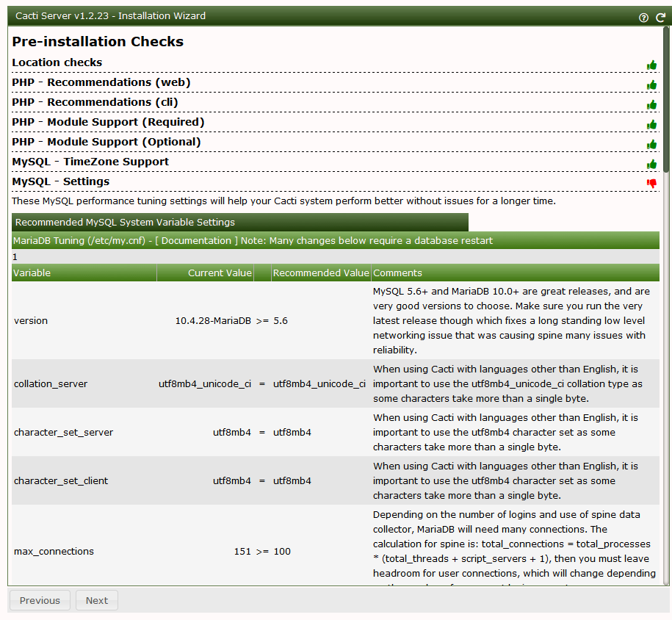Click the Previous button
This screenshot has height=620, width=672.
[x=40, y=600]
